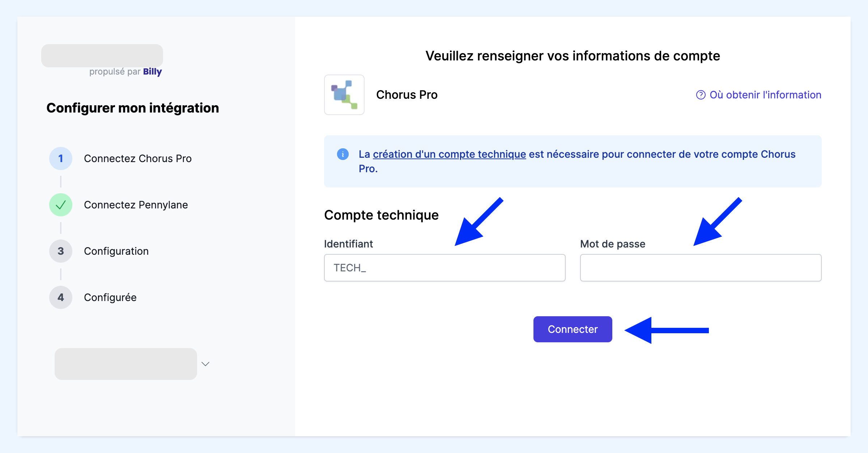868x453 pixels.
Task: Click the Mot de passe label
Action: click(x=613, y=244)
